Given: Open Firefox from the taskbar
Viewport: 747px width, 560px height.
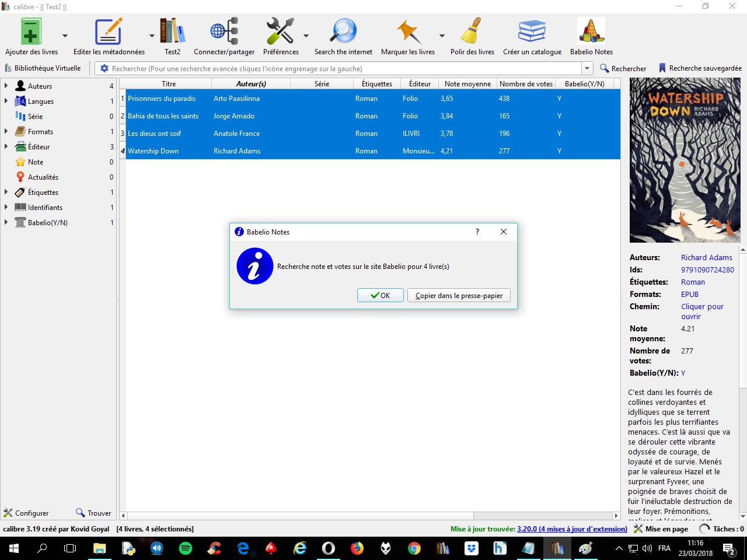Looking at the screenshot, I should 357,548.
